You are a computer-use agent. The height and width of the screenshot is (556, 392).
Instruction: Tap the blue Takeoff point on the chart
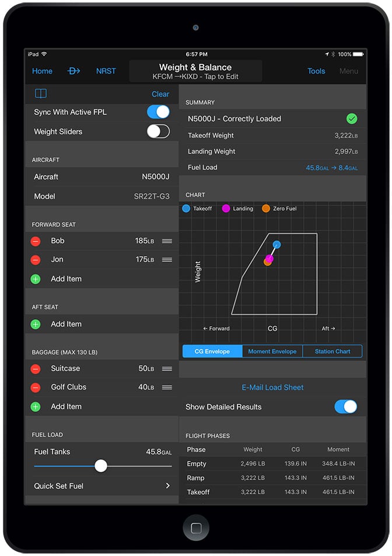tap(277, 244)
